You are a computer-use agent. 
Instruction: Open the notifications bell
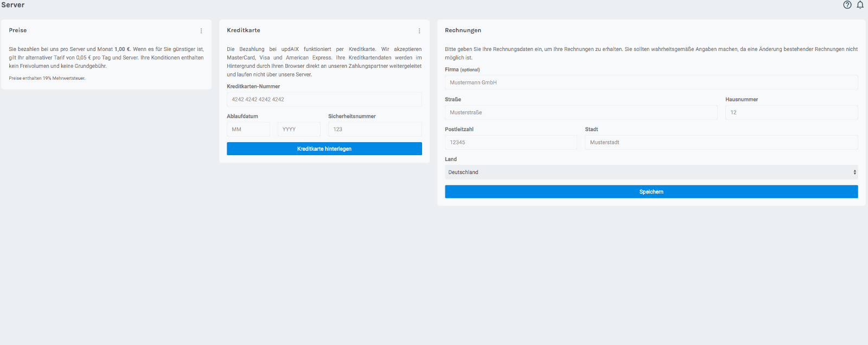tap(860, 5)
